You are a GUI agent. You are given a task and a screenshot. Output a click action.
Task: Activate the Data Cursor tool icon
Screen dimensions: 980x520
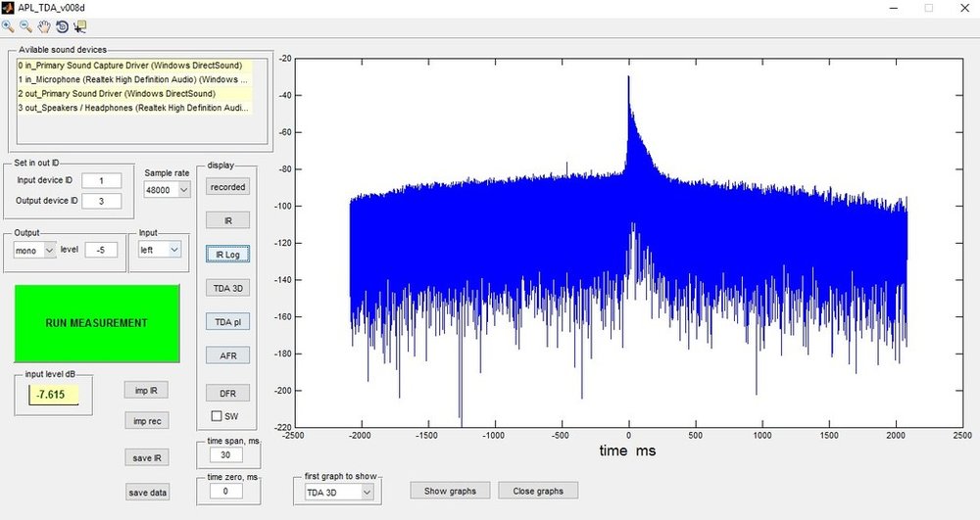pyautogui.click(x=79, y=26)
